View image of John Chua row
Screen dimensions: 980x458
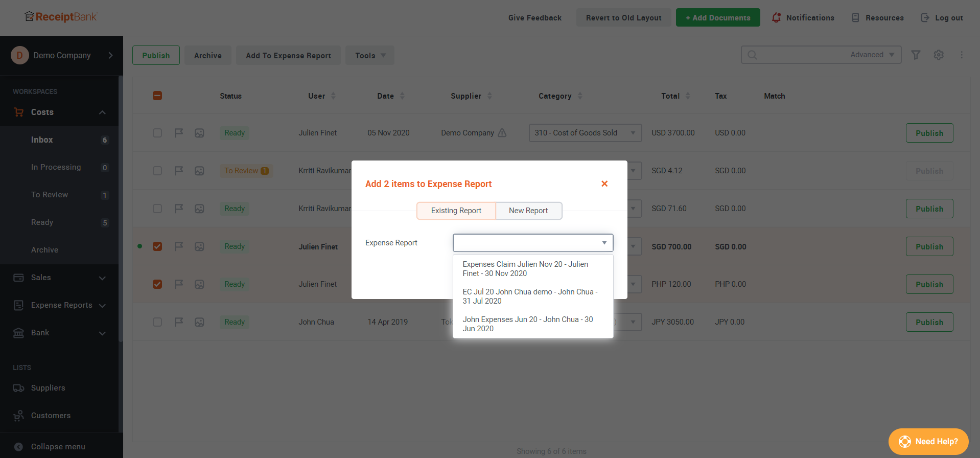199,322
